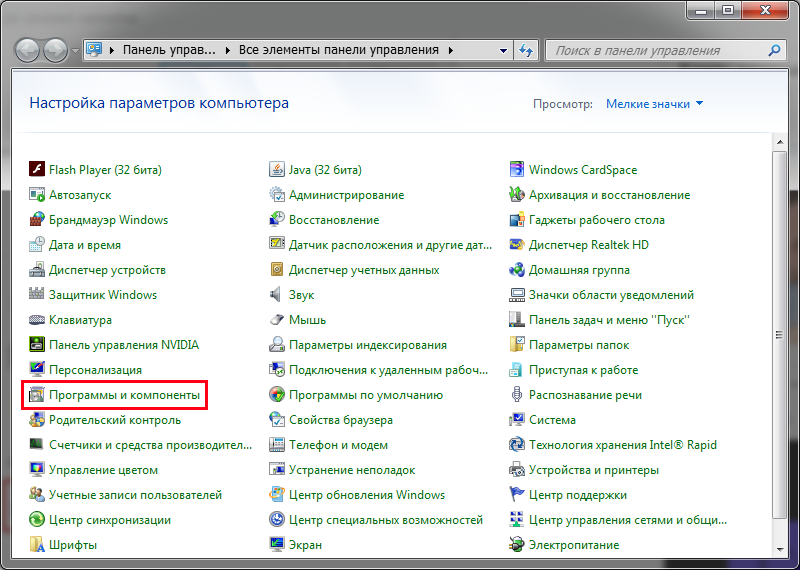Open the Мышь mouse icon
This screenshot has width=800, height=570.
pyautogui.click(x=277, y=319)
